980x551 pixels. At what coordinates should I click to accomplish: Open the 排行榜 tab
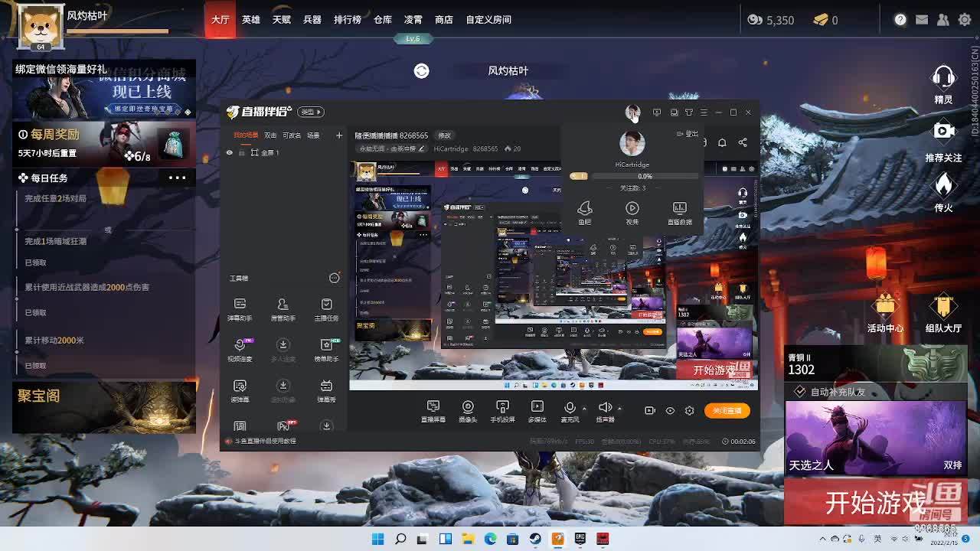pyautogui.click(x=348, y=20)
